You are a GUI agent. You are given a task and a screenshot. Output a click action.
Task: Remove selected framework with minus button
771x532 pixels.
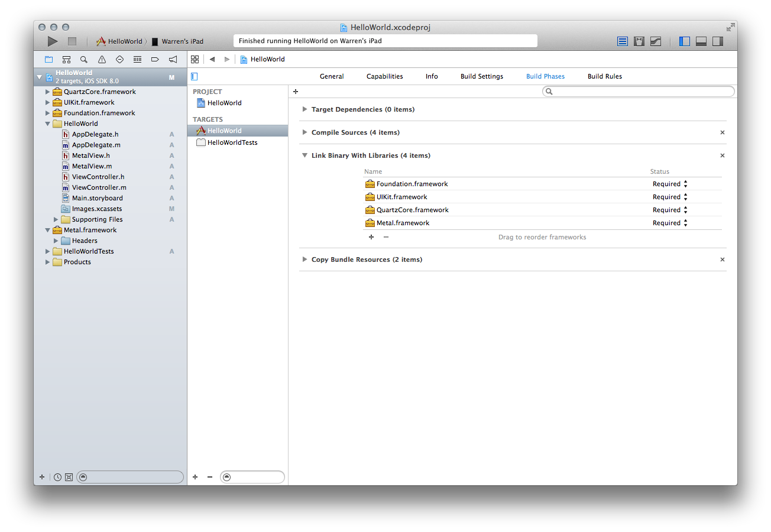[386, 237]
